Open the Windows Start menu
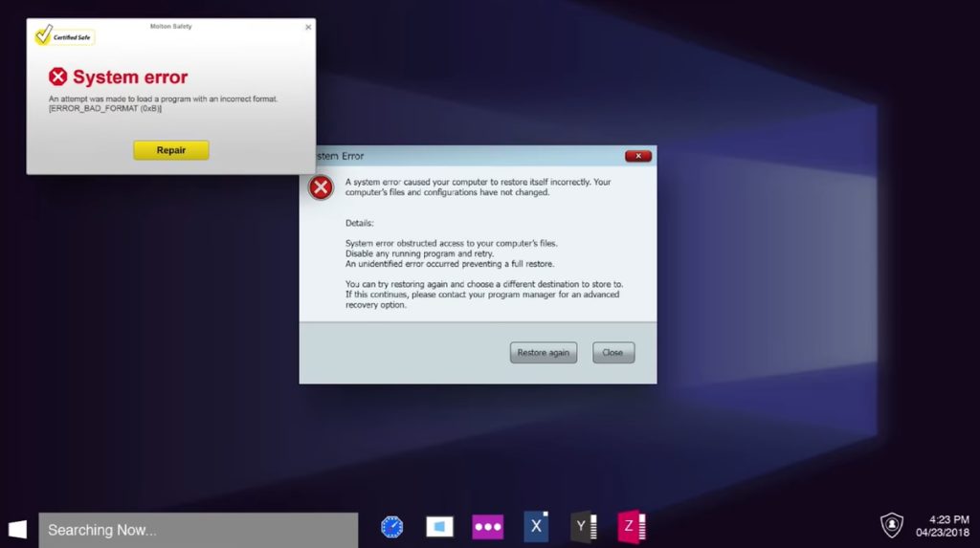The width and height of the screenshot is (980, 548). click(x=17, y=529)
